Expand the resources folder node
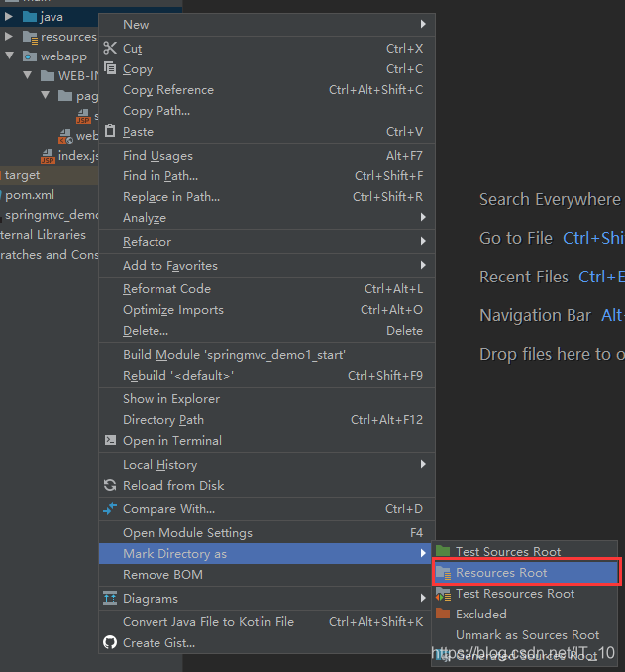 8,37
